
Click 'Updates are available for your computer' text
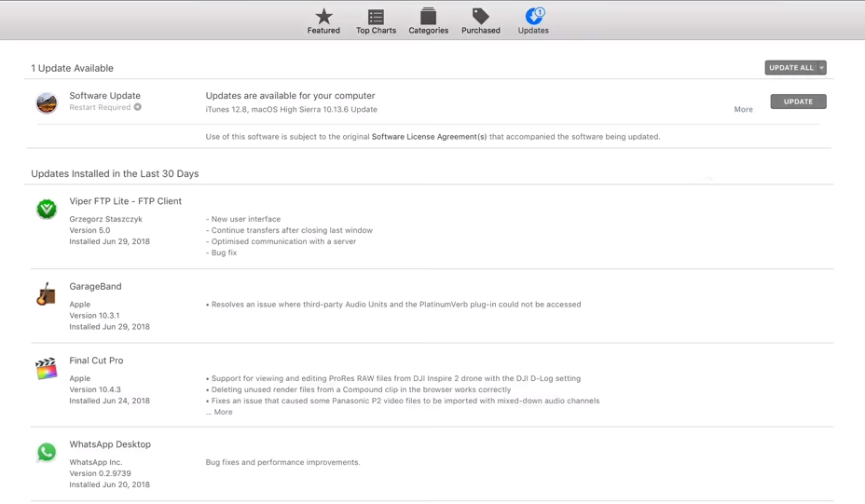[x=290, y=95]
